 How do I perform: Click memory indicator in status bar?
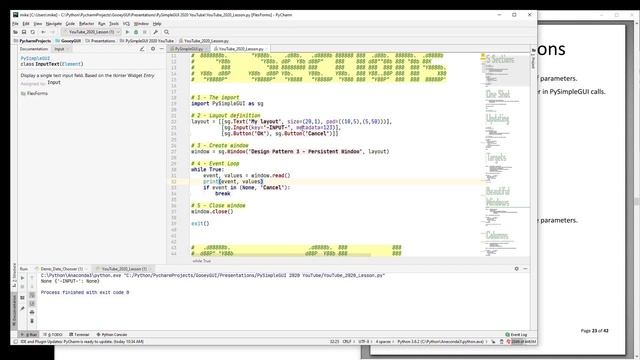pyautogui.click(x=524, y=342)
